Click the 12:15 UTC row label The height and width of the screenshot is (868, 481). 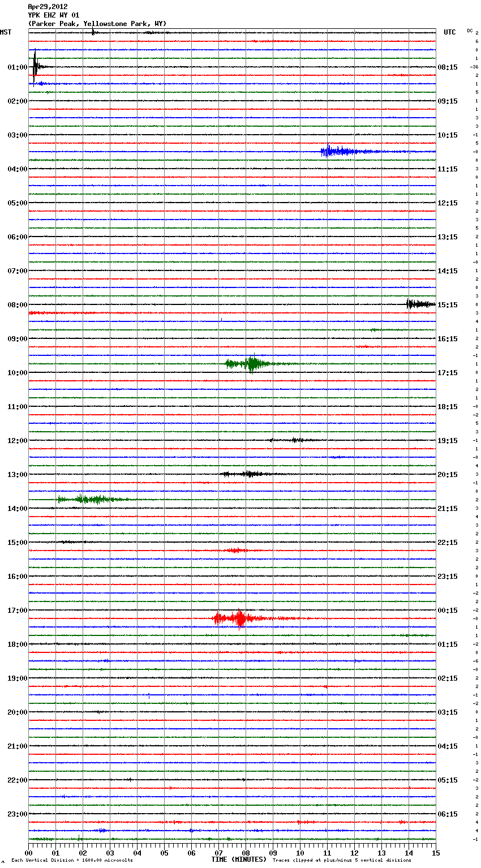[x=448, y=203]
